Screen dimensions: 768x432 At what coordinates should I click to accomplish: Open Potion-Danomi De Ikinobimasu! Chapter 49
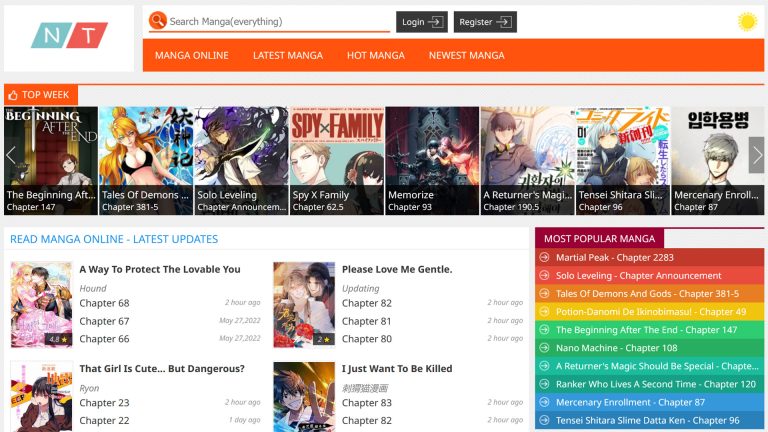click(x=651, y=312)
